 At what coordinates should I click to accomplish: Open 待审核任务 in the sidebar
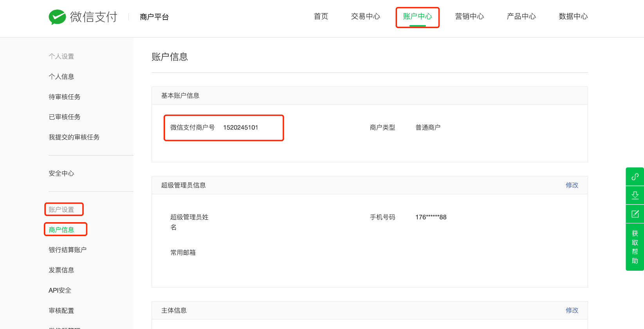(65, 97)
